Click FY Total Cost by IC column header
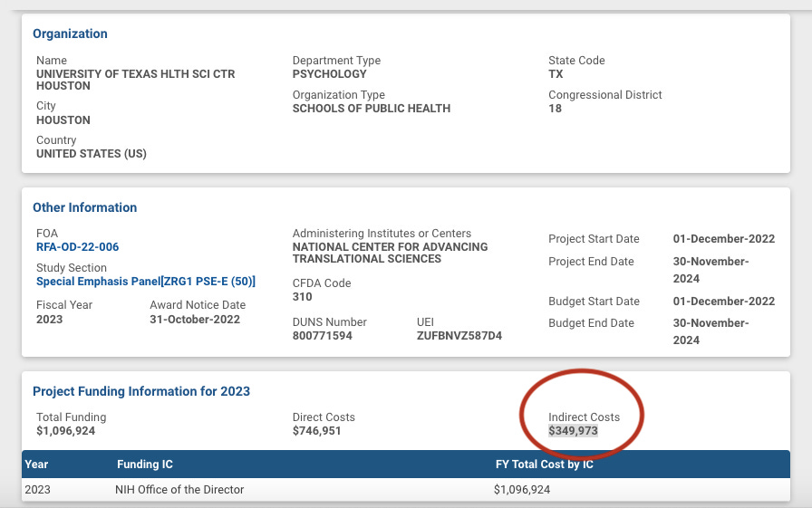The image size is (812, 508). tap(545, 464)
